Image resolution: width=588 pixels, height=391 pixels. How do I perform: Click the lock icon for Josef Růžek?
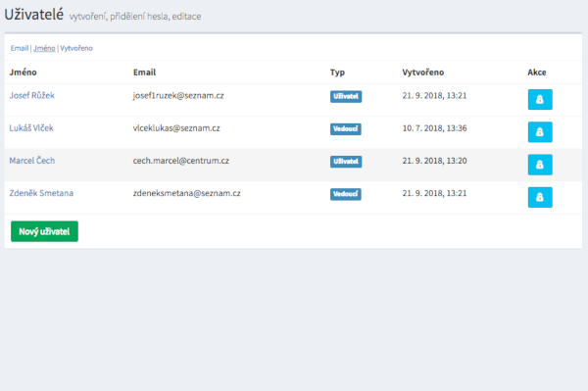[540, 99]
